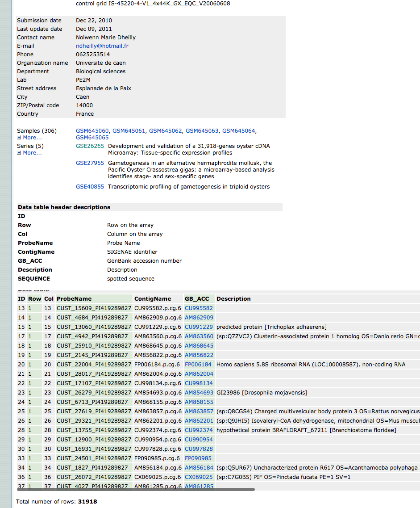Open GenBank accession CU992374
Image resolution: width=420 pixels, height=508 pixels.
pyautogui.click(x=199, y=430)
